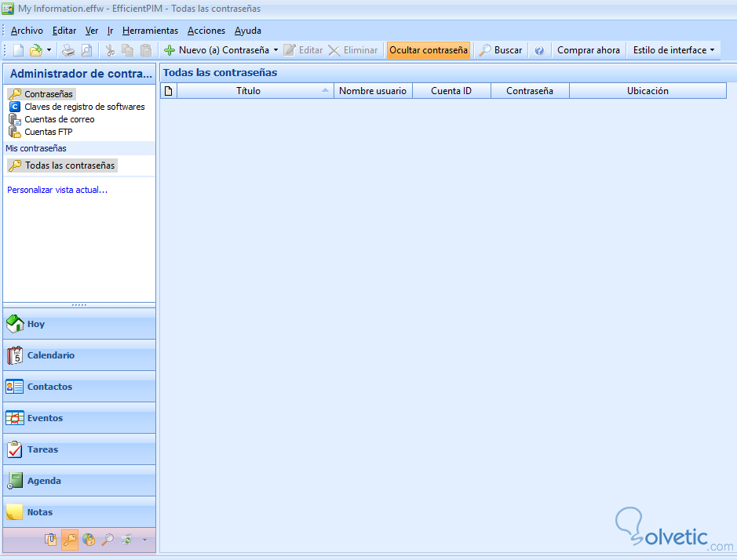Click the yellow sticky Notas icon
The height and width of the screenshot is (560, 737).
(15, 512)
